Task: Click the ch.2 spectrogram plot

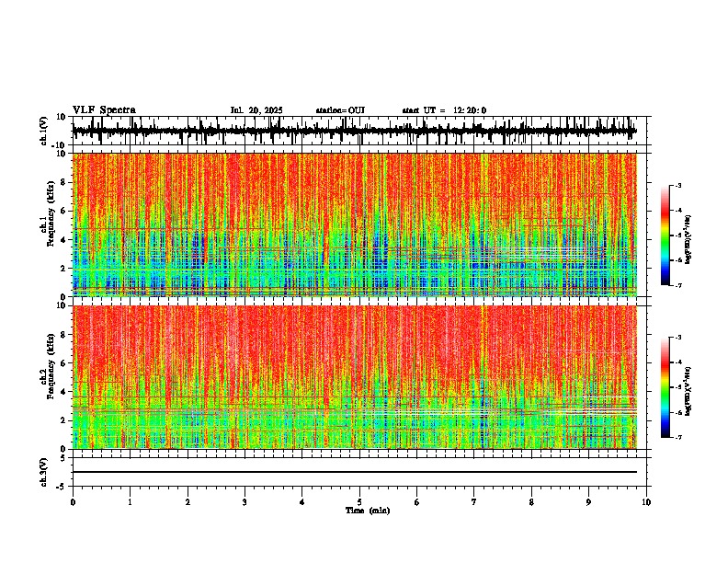Action: [354, 377]
